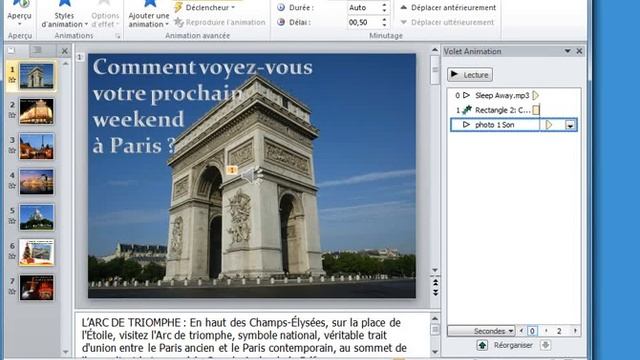Select the Sleep Away.mp3 animation entry

point(513,95)
